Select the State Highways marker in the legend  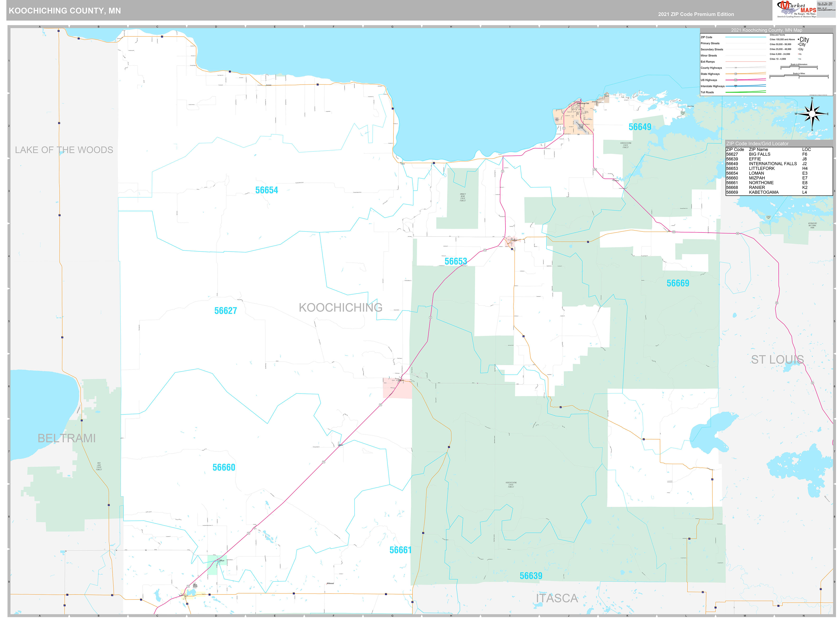point(736,74)
